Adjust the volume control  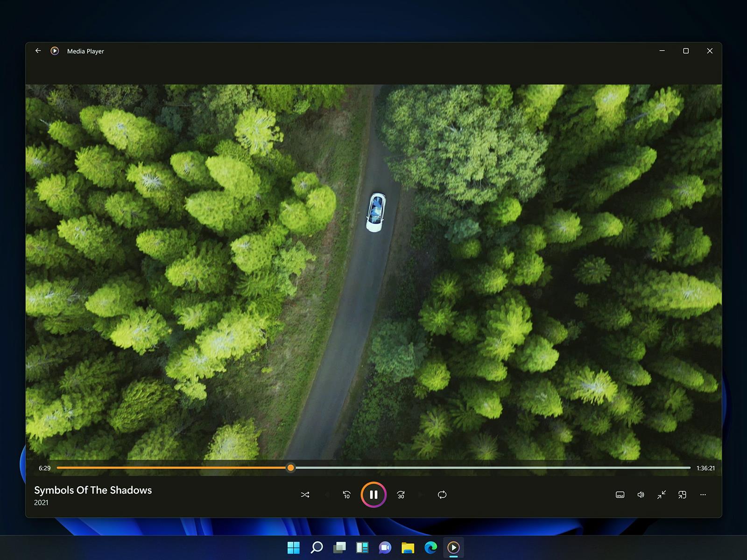pos(640,495)
